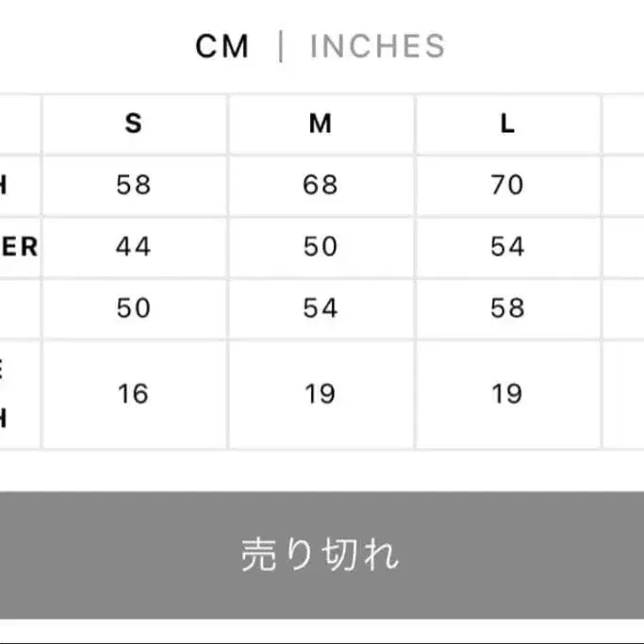Image resolution: width=644 pixels, height=644 pixels.
Task: Click the 44 value in S column
Action: click(133, 247)
